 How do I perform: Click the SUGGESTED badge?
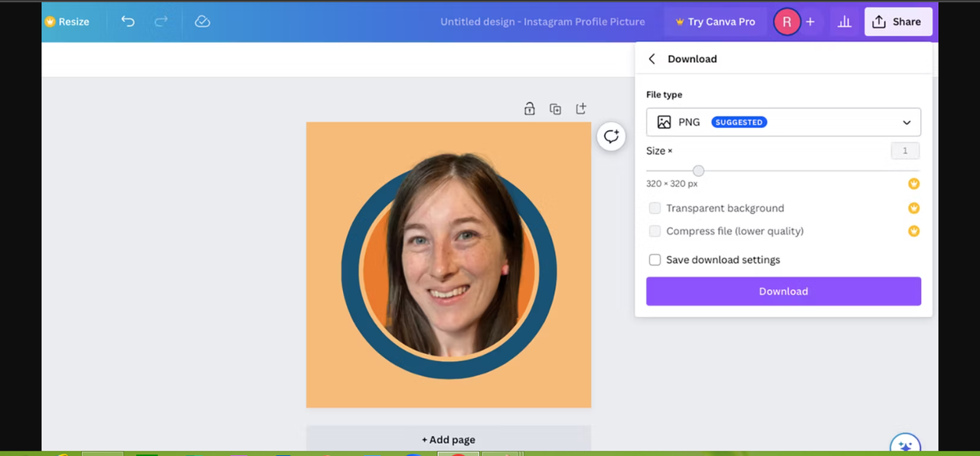739,122
